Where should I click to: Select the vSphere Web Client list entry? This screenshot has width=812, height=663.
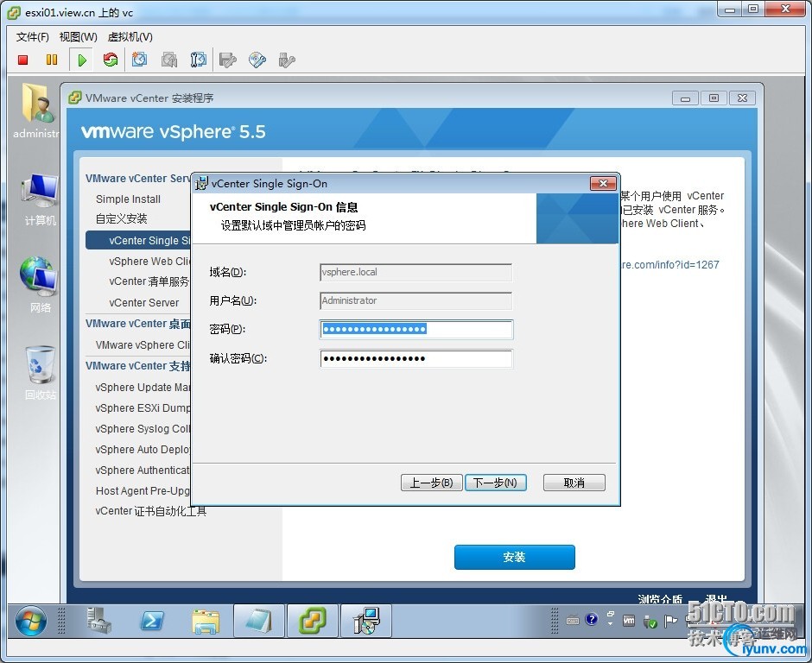pos(149,262)
